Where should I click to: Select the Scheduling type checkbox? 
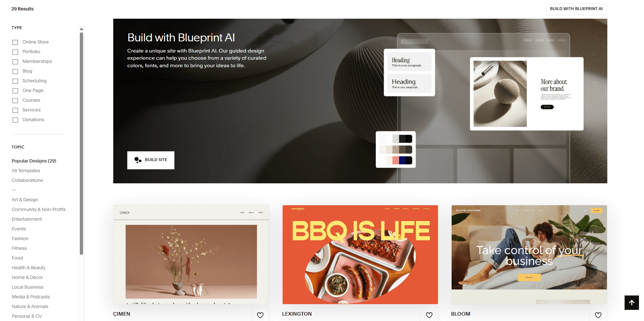pos(15,81)
